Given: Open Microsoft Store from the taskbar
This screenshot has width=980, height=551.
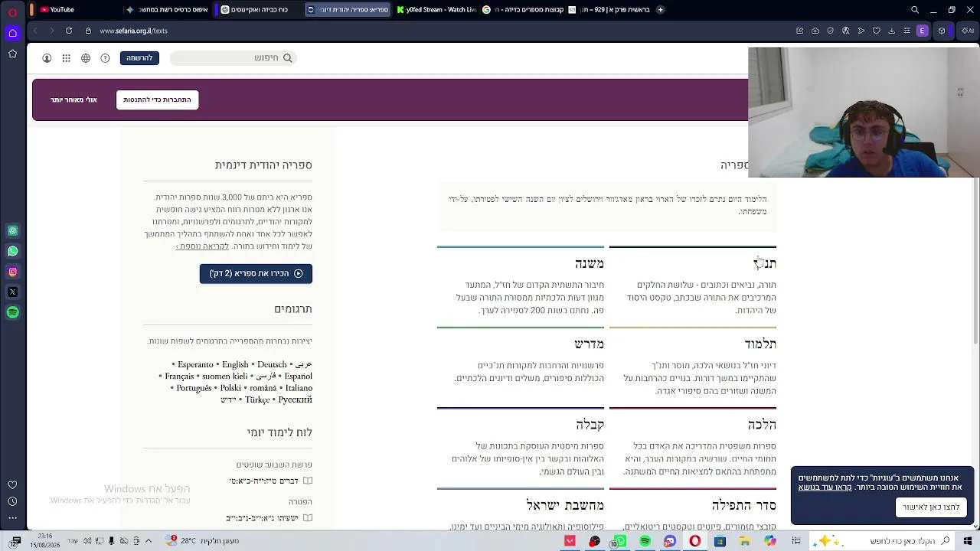Looking at the screenshot, I should pos(720,541).
